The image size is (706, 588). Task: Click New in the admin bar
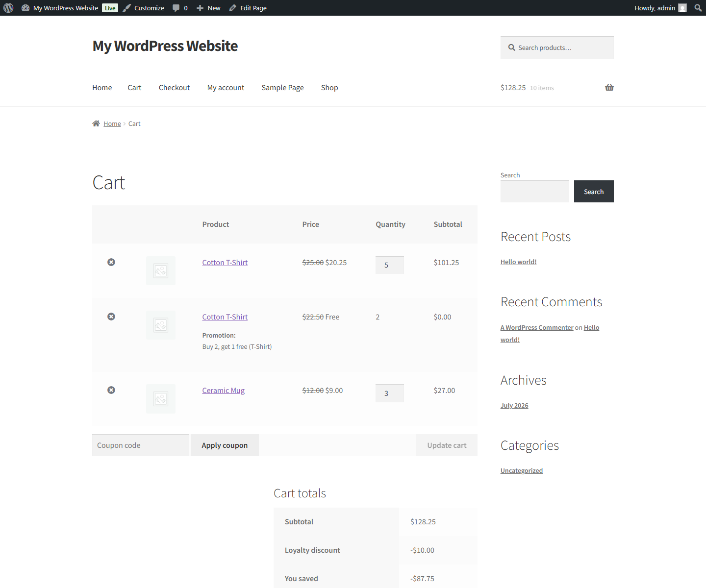coord(214,8)
